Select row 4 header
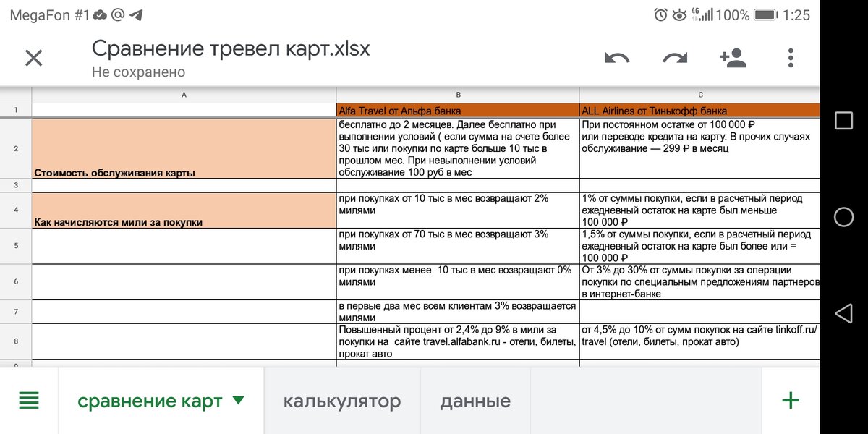The image size is (868, 434). coord(16,210)
